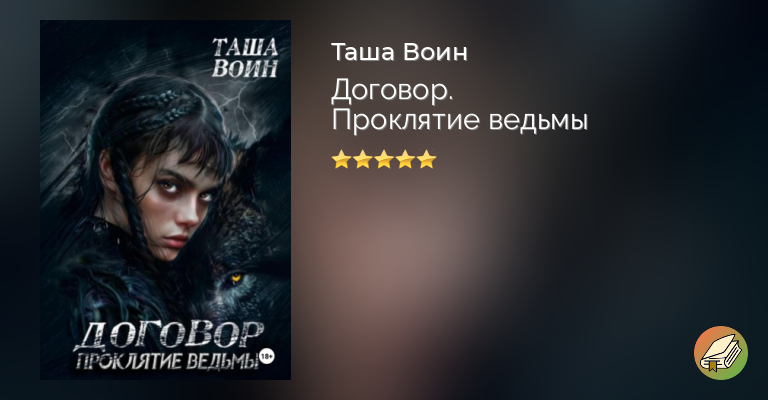Click the book logo icon in corner
Screen dimensions: 768x400
720,353
